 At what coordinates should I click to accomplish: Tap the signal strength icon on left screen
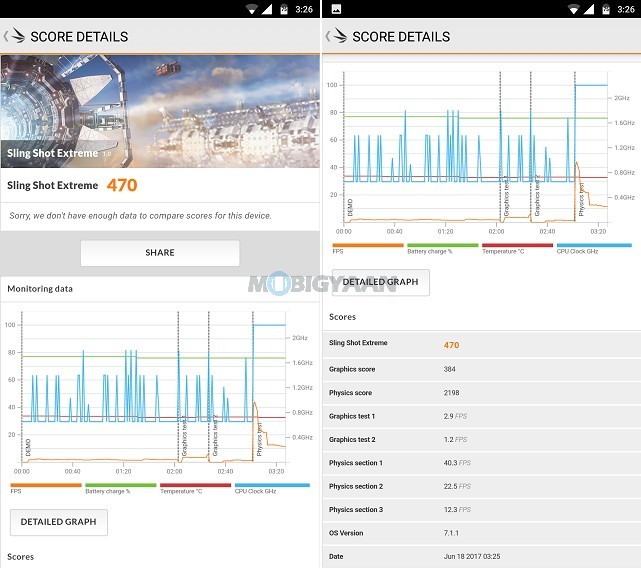[x=267, y=9]
